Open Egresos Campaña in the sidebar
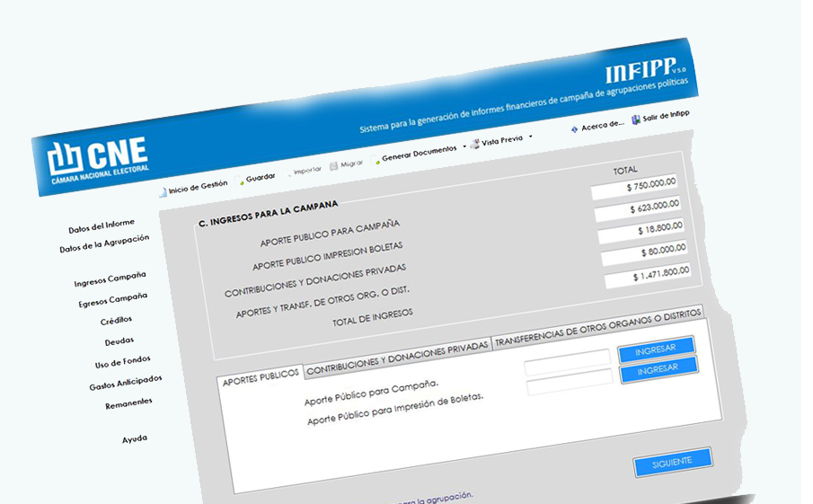 pyautogui.click(x=112, y=299)
